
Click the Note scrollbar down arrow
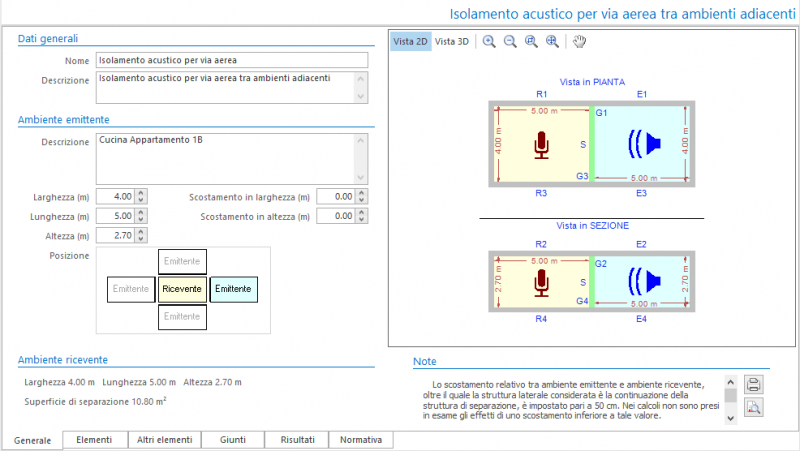coord(731,418)
